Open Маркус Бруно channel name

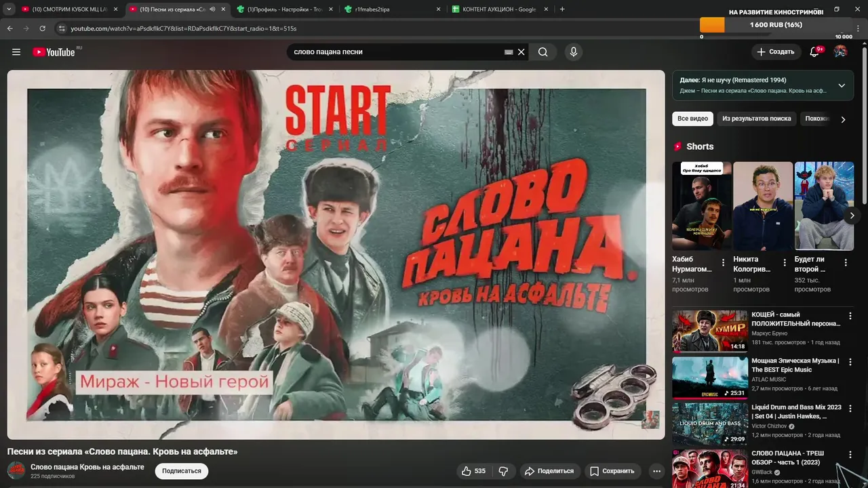coord(770,333)
